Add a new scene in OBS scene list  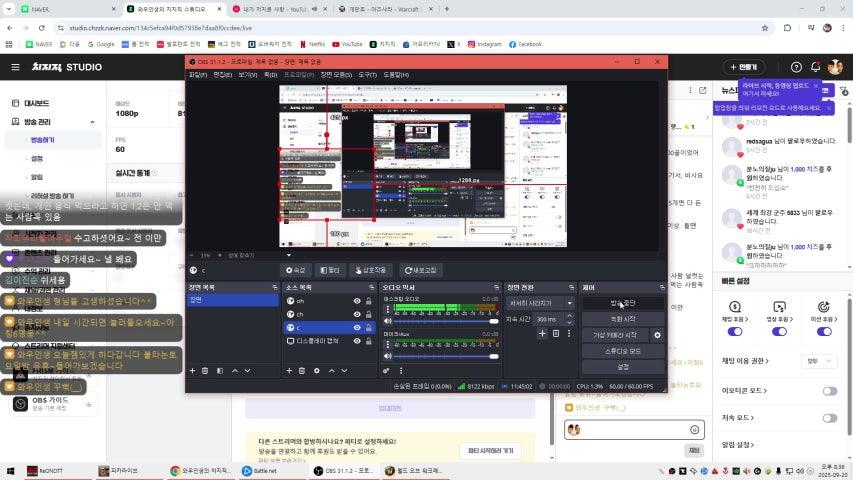coord(192,371)
